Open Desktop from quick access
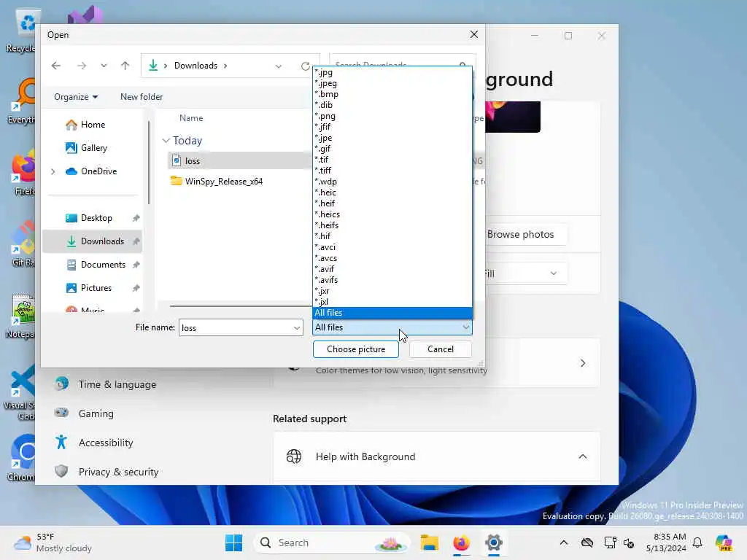 pos(96,218)
